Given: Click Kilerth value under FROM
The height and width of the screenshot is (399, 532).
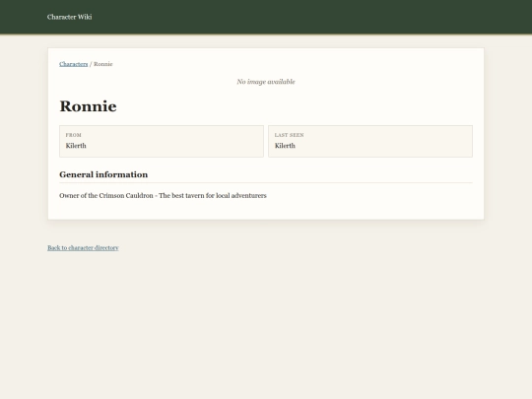Looking at the screenshot, I should click(x=76, y=146).
